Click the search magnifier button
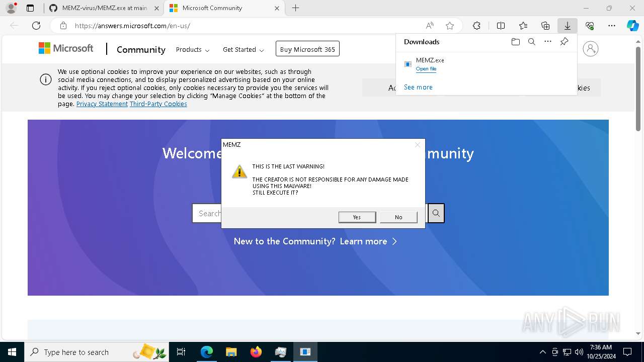The image size is (644, 362). (436, 213)
